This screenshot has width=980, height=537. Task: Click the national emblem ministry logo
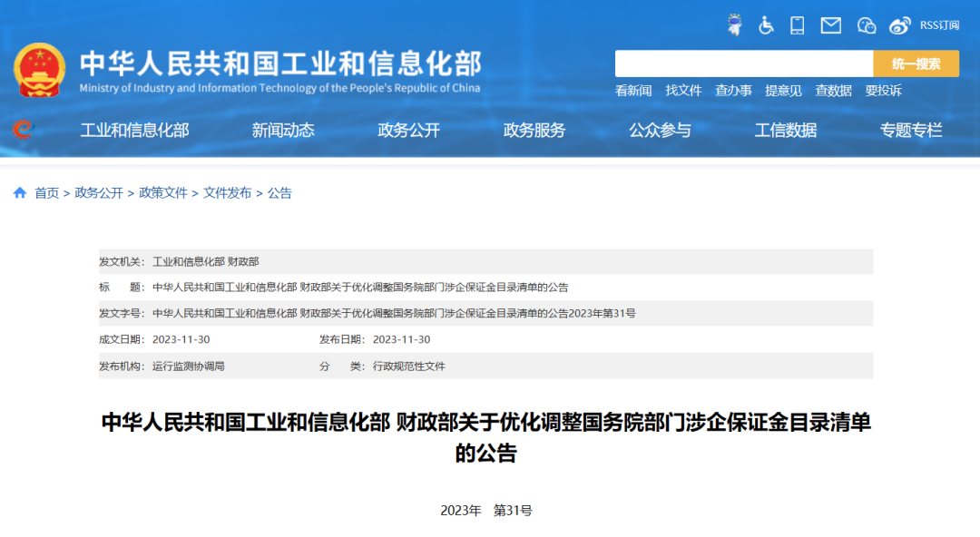[39, 69]
